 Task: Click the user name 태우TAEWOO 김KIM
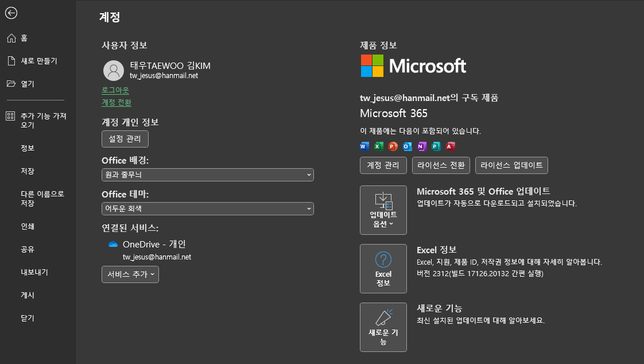[170, 65]
